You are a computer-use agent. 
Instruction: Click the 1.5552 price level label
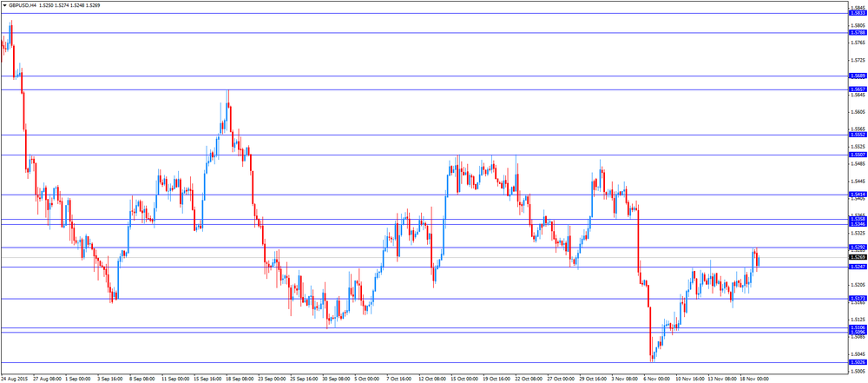pyautogui.click(x=857, y=135)
